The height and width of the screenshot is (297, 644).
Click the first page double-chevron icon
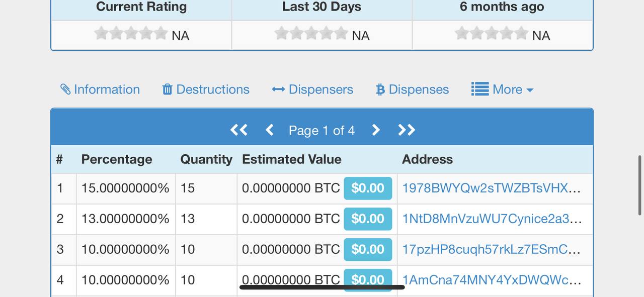238,130
